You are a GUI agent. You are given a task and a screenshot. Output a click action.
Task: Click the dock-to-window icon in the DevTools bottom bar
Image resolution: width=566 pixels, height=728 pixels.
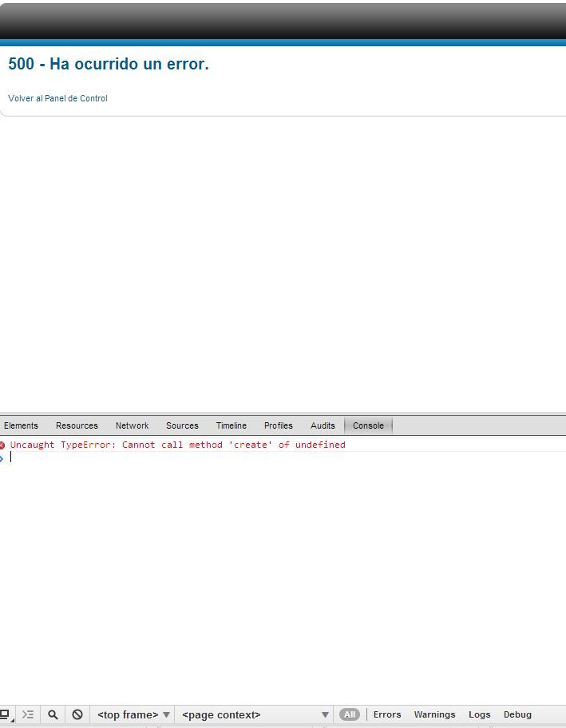(5, 714)
